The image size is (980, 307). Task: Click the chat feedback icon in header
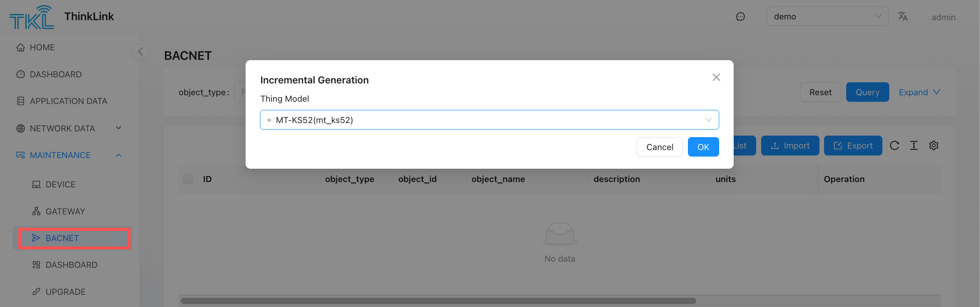coord(740,16)
